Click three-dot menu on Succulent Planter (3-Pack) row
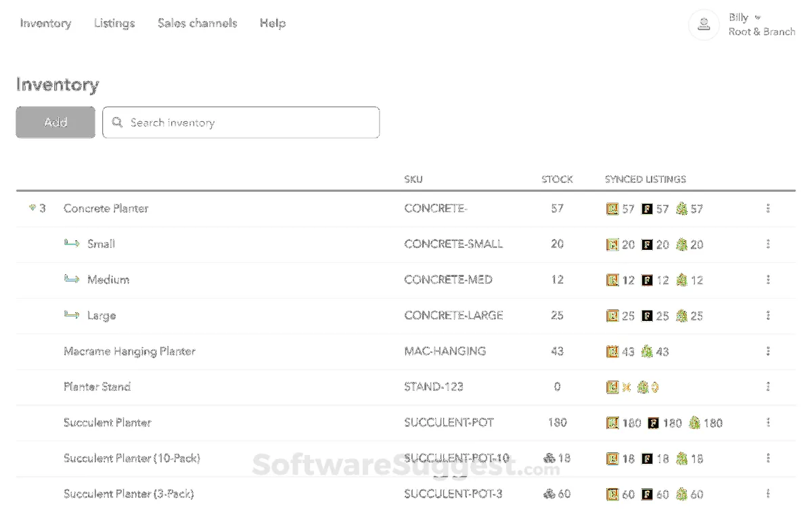The height and width of the screenshot is (520, 812). (x=768, y=494)
